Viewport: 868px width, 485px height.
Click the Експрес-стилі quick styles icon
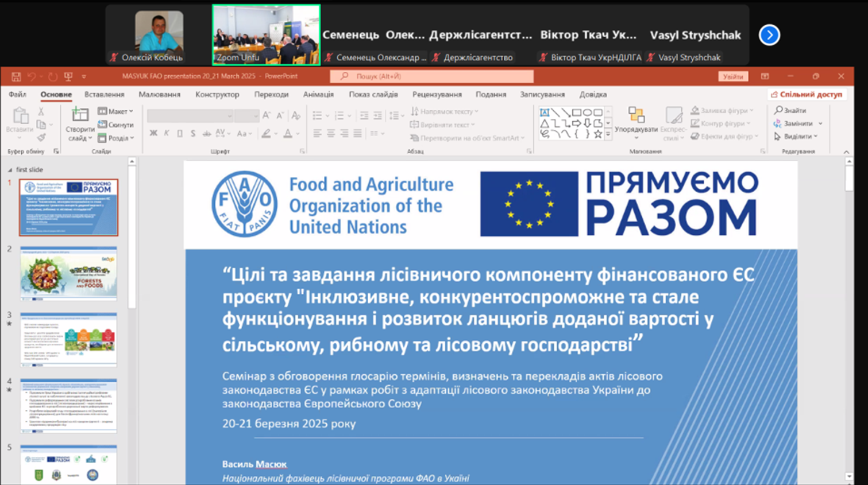tap(673, 115)
